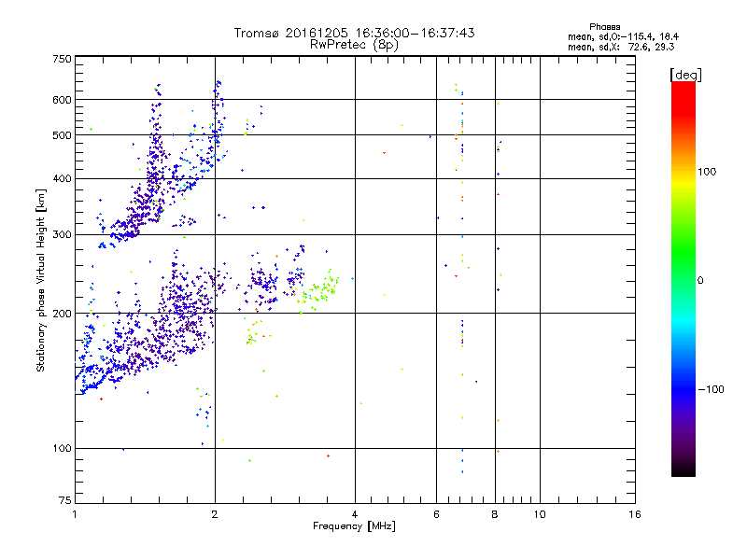Click the y-axis tick label '400'

[62, 178]
